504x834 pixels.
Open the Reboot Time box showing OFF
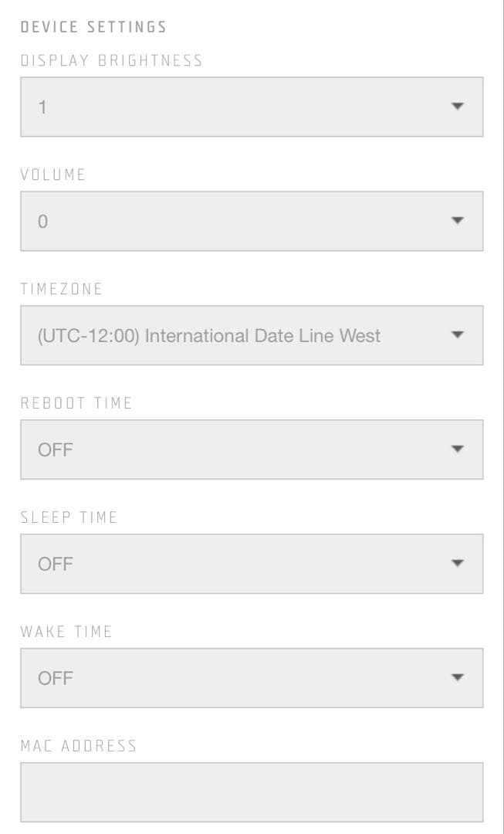tap(232, 449)
